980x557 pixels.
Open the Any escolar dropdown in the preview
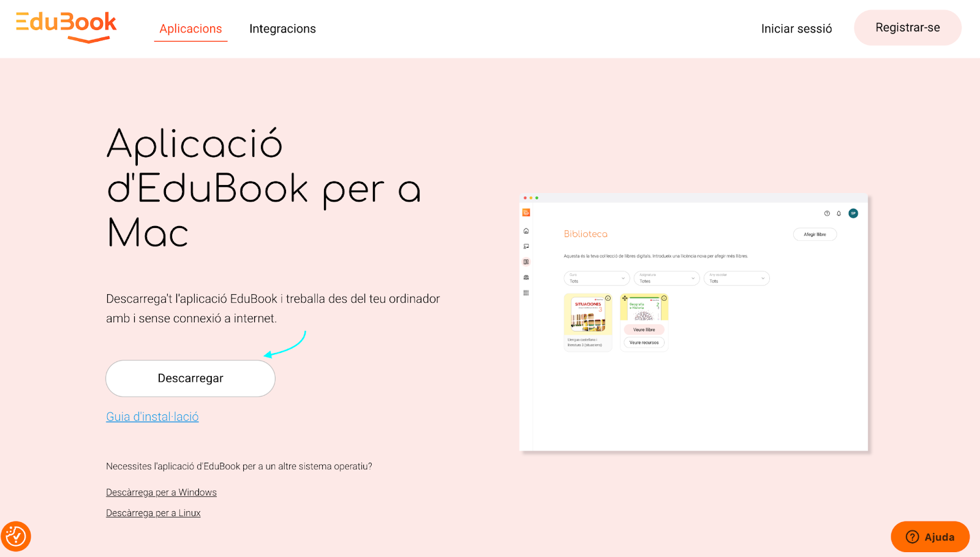[x=737, y=278]
